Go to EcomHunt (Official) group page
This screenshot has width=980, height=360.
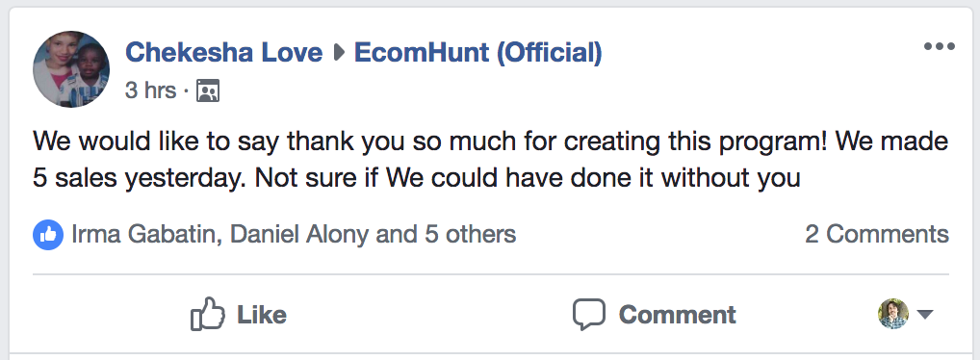(478, 53)
